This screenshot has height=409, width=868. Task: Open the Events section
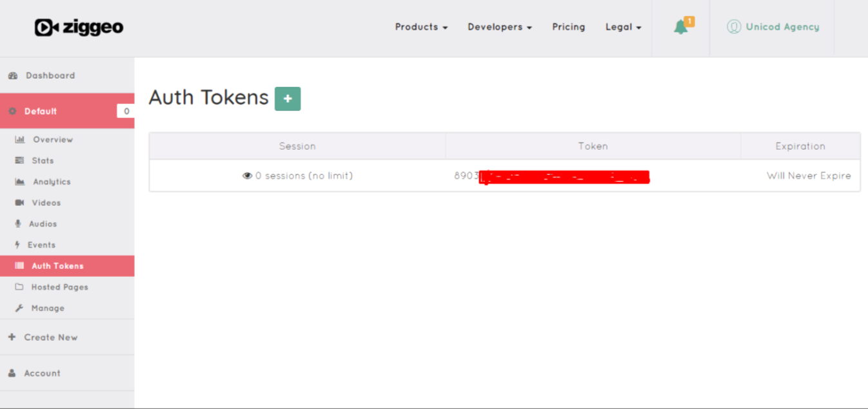[41, 245]
